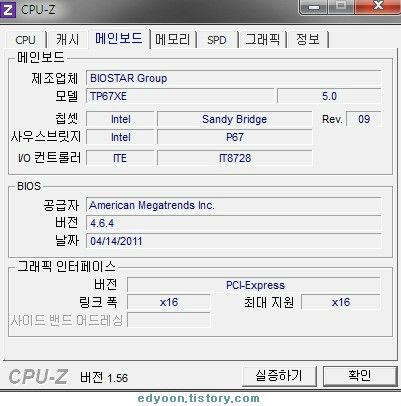This screenshot has width=401, height=406.
Task: Select the 메인보드 tab
Action: tap(119, 38)
